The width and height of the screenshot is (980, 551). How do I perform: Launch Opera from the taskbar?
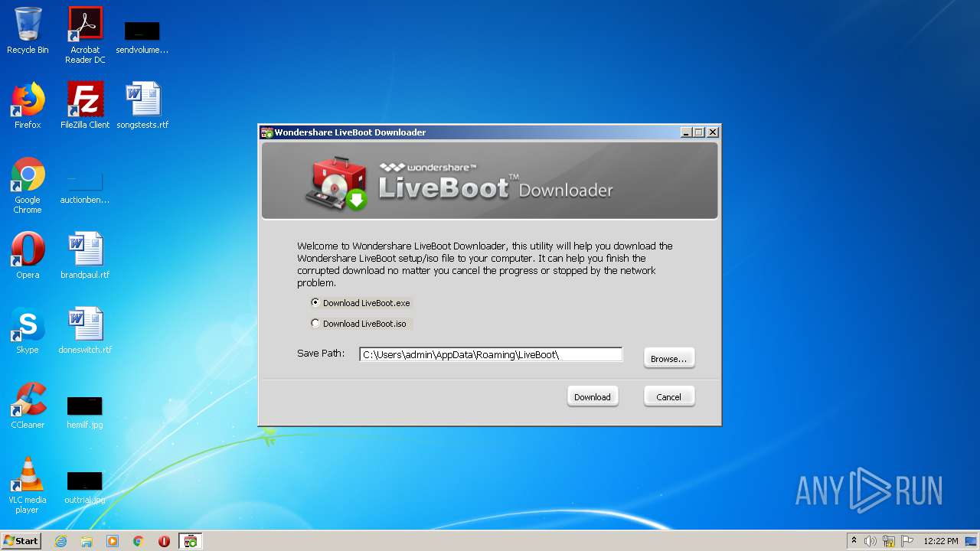[164, 541]
